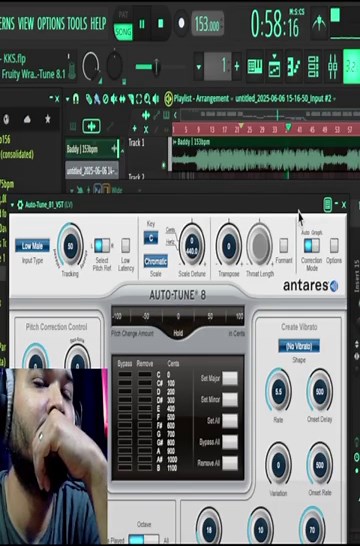
Task: Select the slip tool in Playlist toolbar
Action: (x=122, y=99)
